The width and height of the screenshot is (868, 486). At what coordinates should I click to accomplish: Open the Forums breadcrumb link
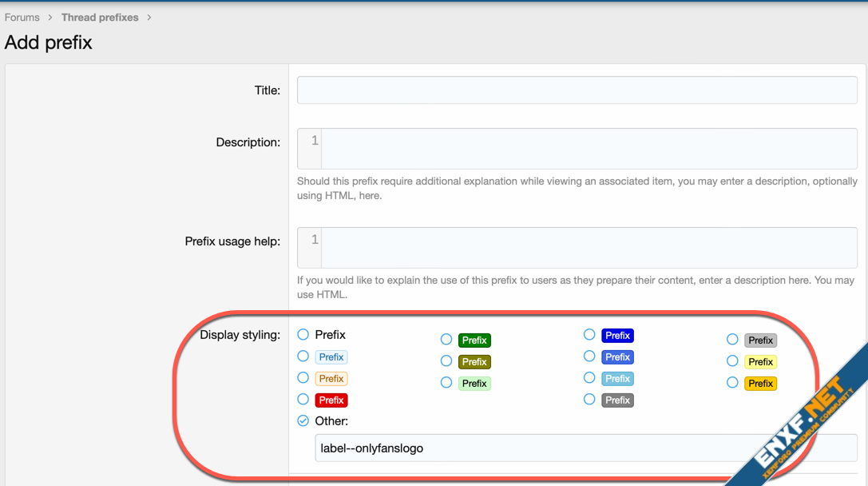point(22,18)
